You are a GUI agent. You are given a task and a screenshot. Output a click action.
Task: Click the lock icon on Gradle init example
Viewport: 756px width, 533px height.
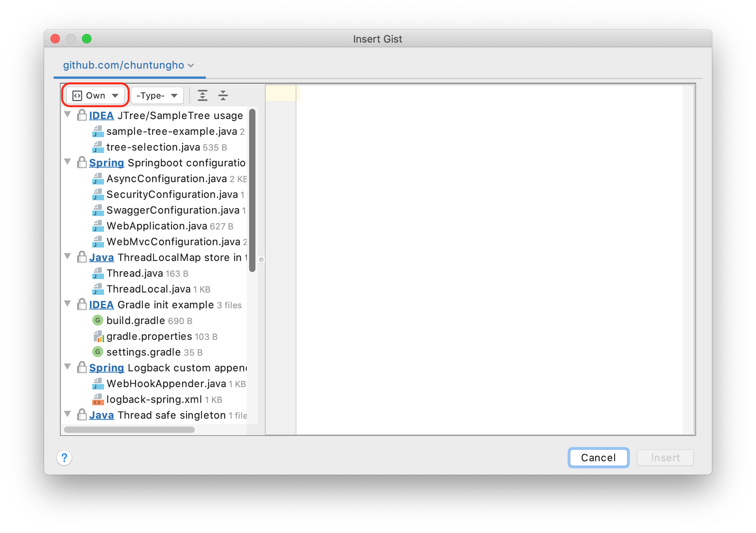point(82,304)
